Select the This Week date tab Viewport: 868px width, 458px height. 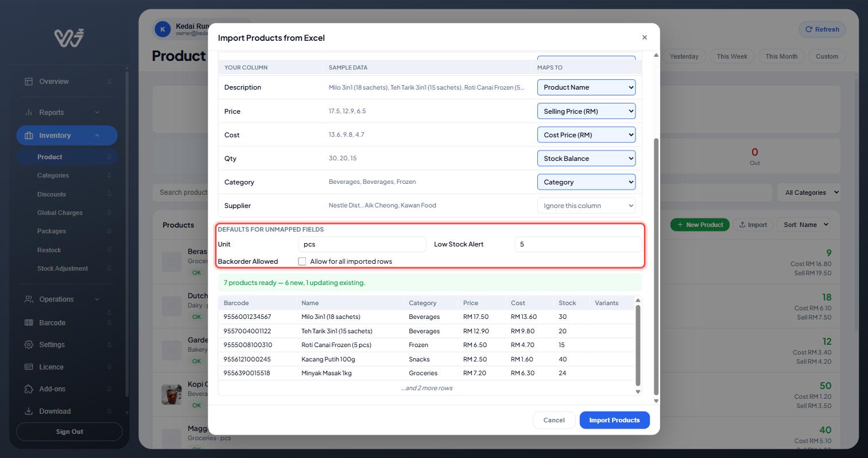tap(731, 56)
